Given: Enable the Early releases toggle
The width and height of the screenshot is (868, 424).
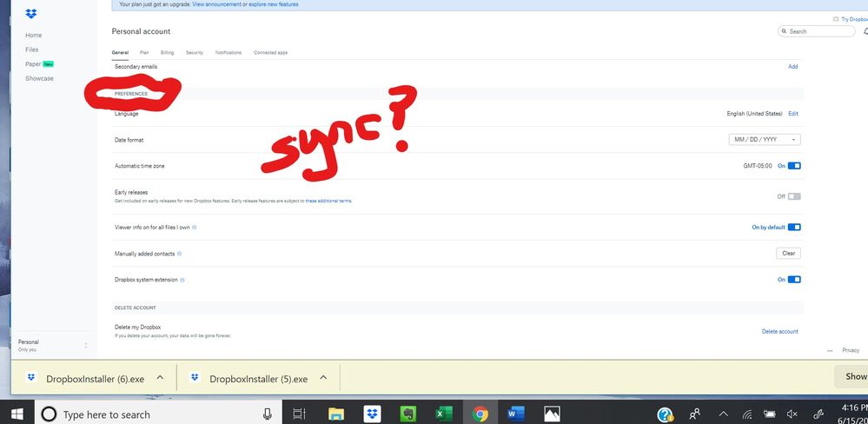Looking at the screenshot, I should 793,196.
